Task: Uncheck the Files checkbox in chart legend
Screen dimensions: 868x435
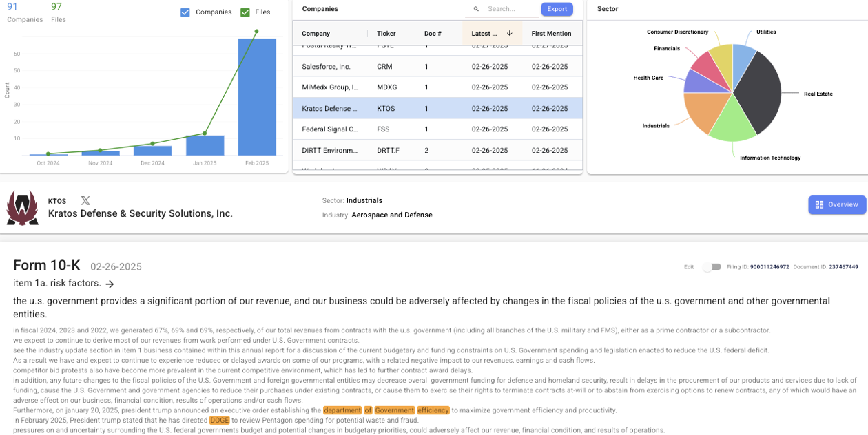Action: [x=245, y=12]
